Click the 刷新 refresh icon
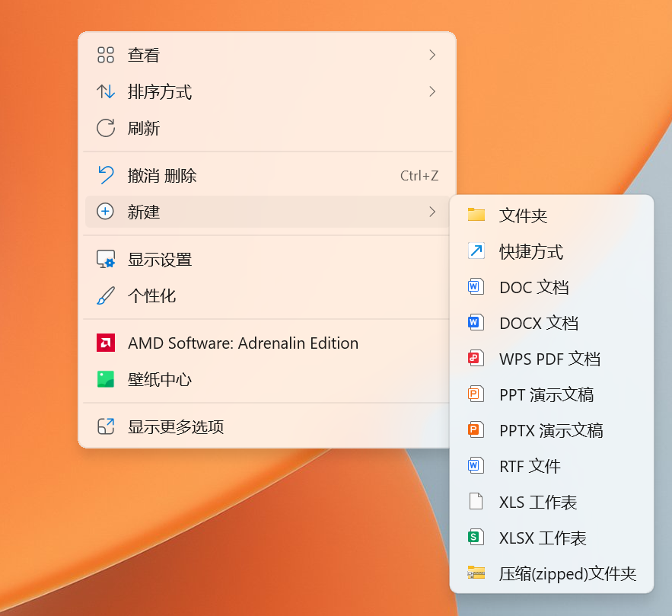Screen dimensions: 672x616 coord(106,128)
